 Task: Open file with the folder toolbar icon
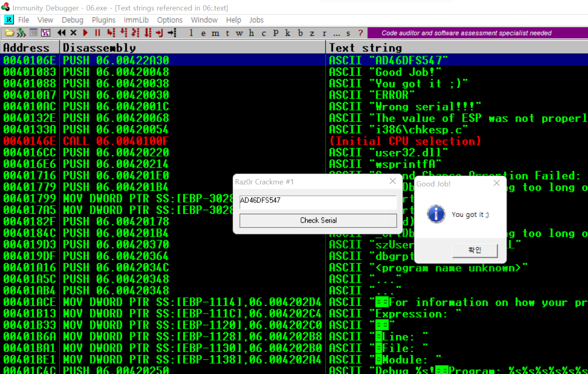pyautogui.click(x=9, y=33)
